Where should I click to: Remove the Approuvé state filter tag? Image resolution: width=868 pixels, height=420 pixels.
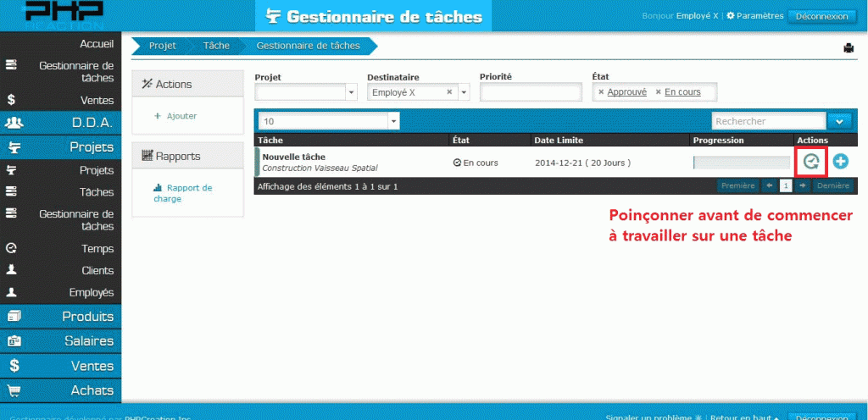[x=601, y=92]
